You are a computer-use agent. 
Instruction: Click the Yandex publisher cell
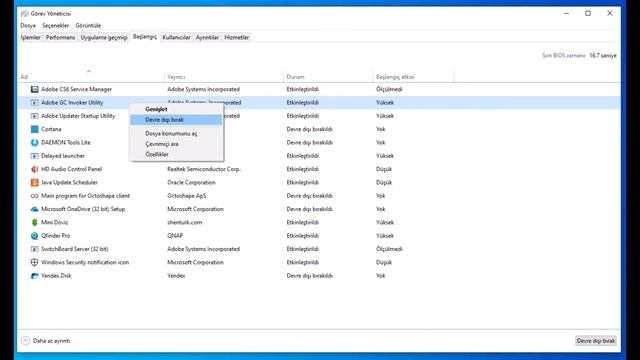coord(176,276)
